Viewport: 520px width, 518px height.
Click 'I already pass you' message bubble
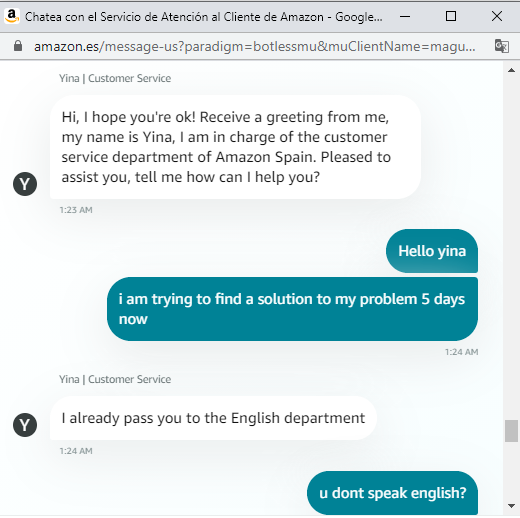coord(213,418)
